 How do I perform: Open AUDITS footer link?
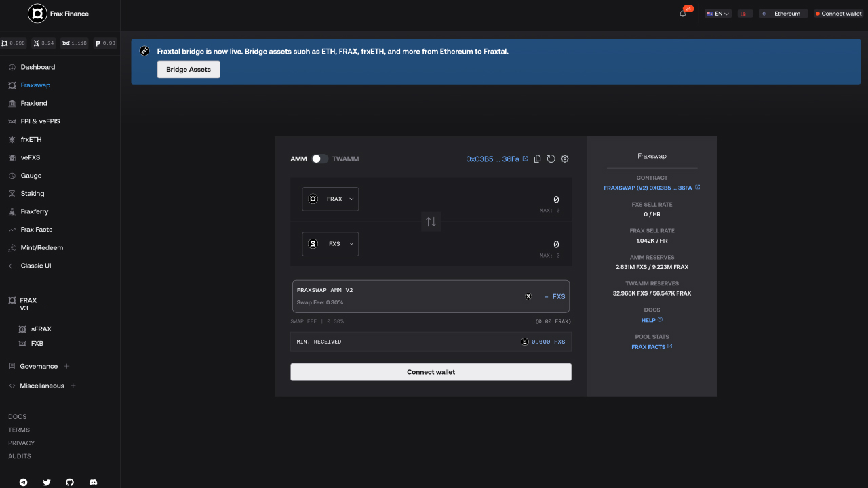(20, 456)
